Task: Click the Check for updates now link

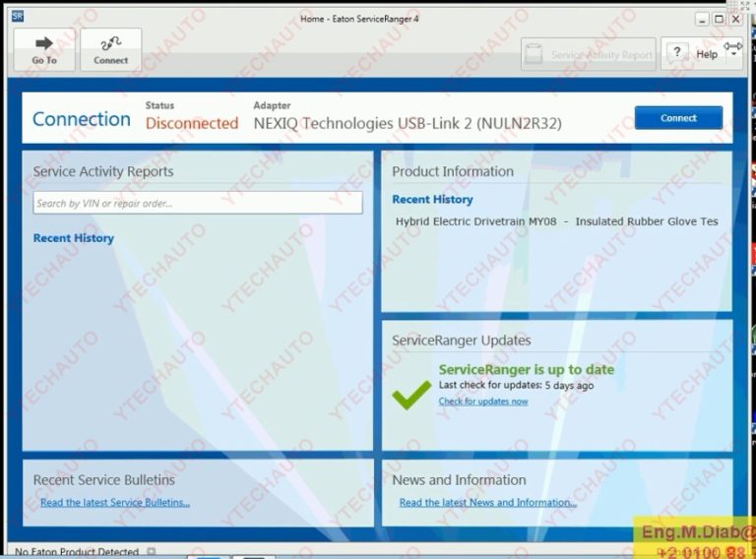Action: pyautogui.click(x=483, y=402)
